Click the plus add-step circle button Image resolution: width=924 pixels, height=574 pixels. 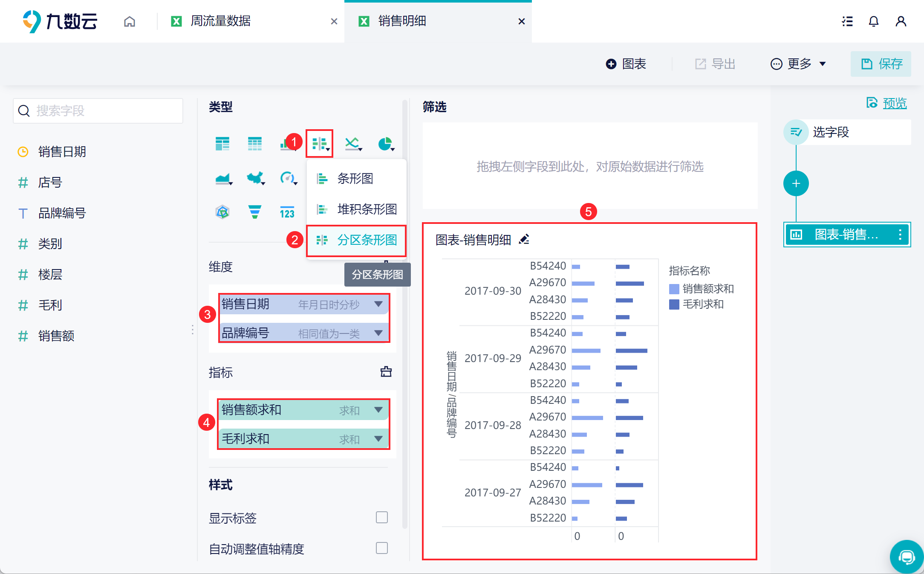(x=796, y=184)
